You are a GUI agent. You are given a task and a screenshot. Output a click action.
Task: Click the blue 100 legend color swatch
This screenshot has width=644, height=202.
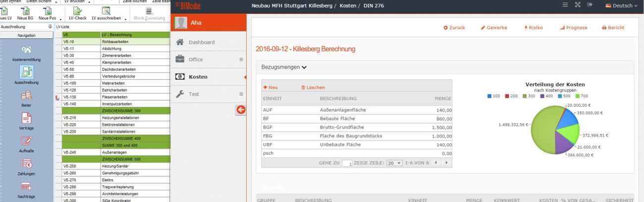click(x=490, y=96)
